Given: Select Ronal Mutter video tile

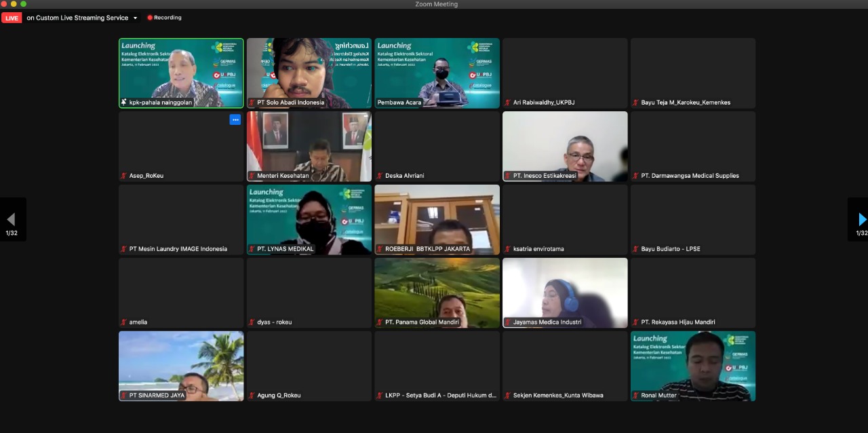Looking at the screenshot, I should [x=694, y=366].
